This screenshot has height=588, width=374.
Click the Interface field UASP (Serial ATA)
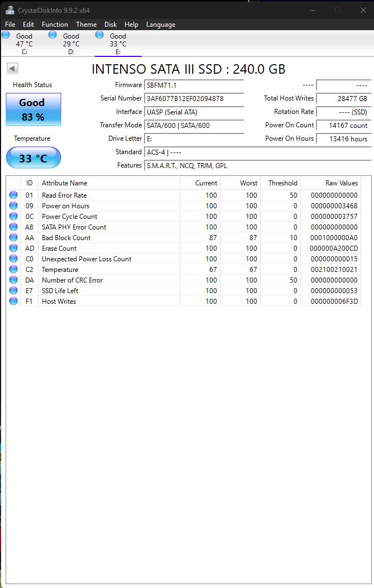(194, 112)
